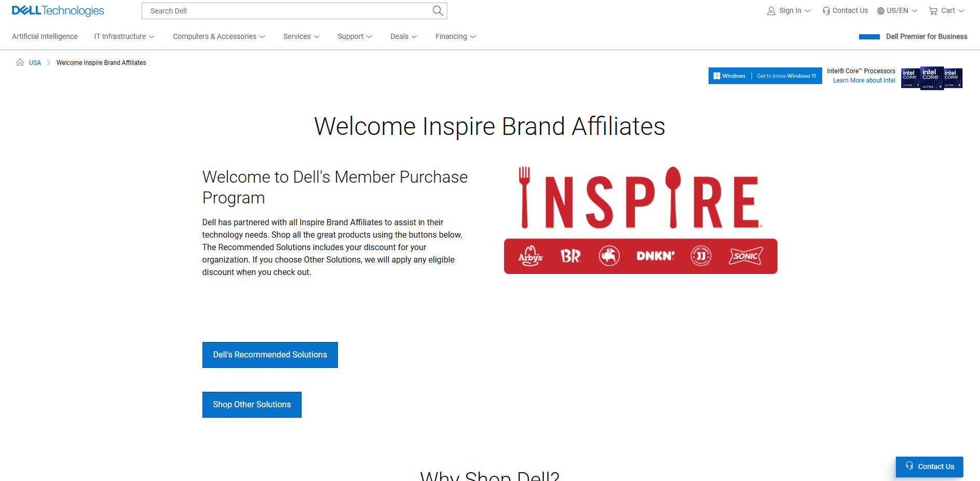
Task: Click the Intel Core processor badges
Action: click(931, 78)
